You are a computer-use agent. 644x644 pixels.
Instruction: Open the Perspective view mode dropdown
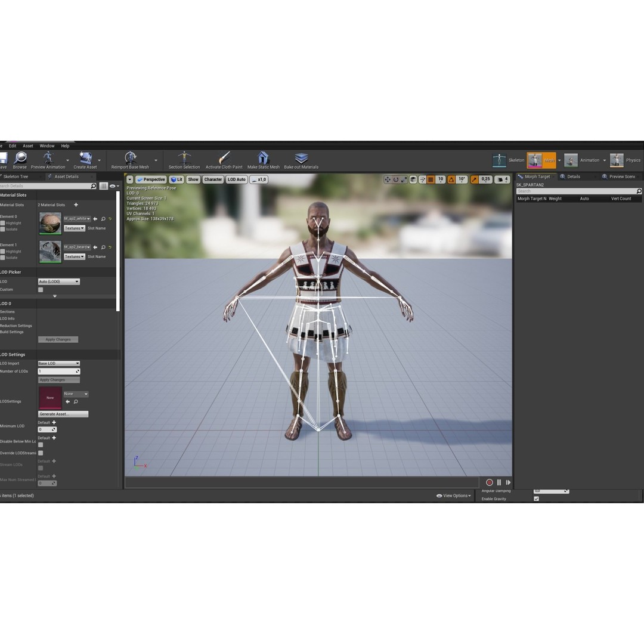(x=151, y=179)
